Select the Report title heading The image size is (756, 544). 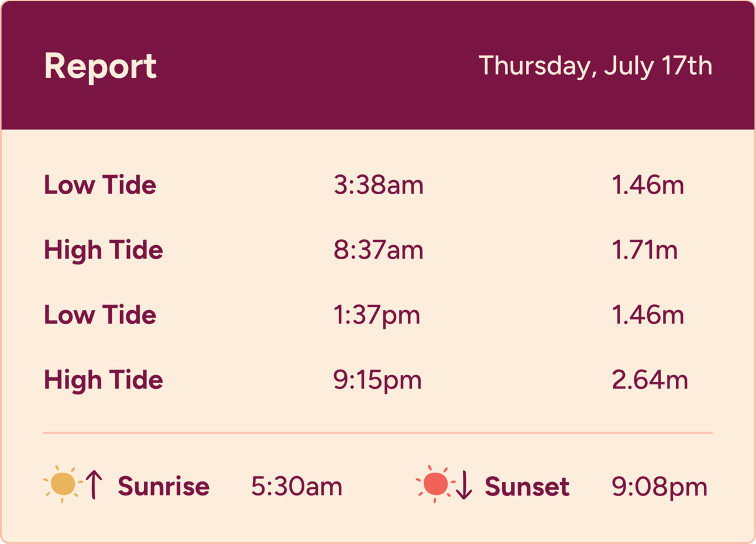[x=100, y=66]
